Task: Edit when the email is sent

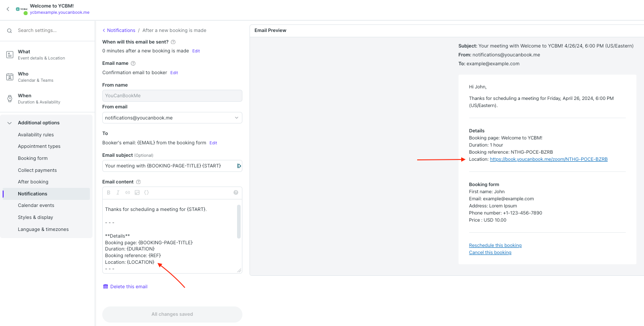Action: [x=196, y=51]
